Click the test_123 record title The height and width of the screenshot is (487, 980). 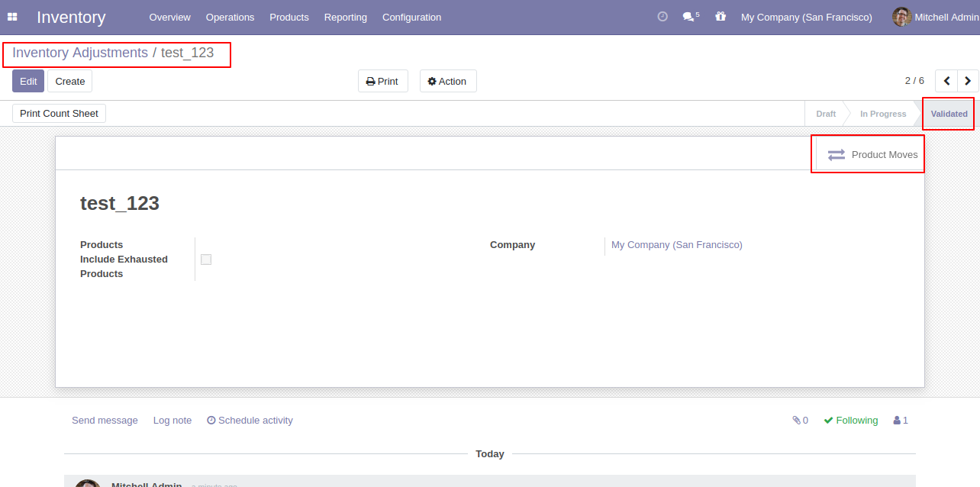point(120,203)
